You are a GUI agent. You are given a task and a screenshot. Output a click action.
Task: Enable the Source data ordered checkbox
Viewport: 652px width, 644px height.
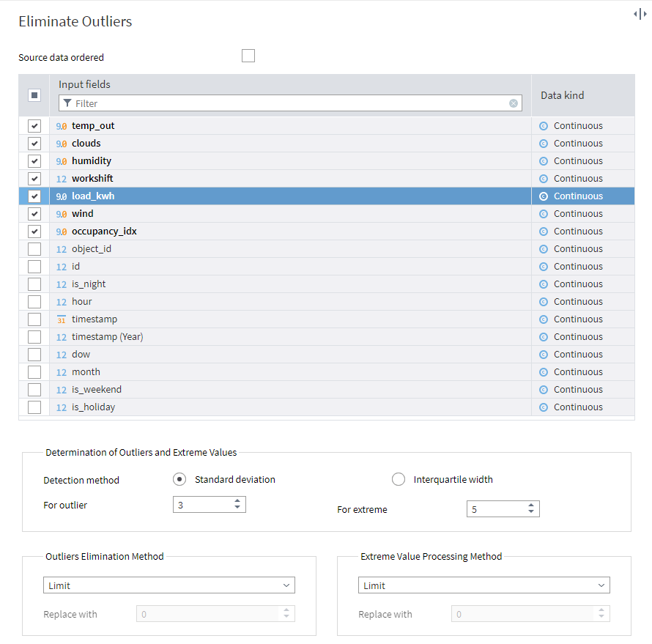click(248, 56)
